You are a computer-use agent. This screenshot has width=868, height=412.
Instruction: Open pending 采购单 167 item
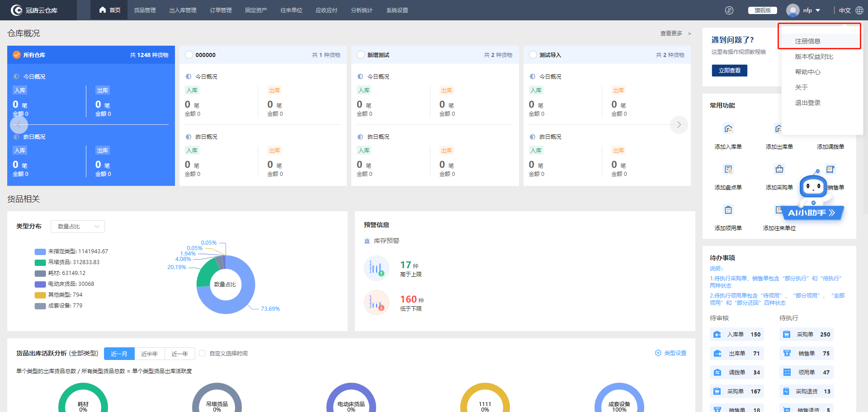coord(737,391)
